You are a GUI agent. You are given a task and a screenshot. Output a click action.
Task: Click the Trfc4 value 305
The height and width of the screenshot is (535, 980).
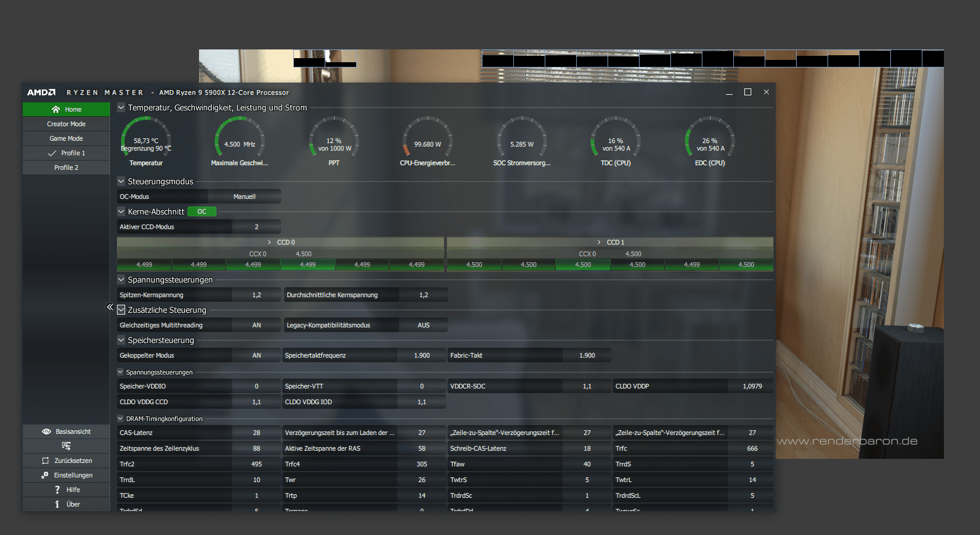point(422,464)
